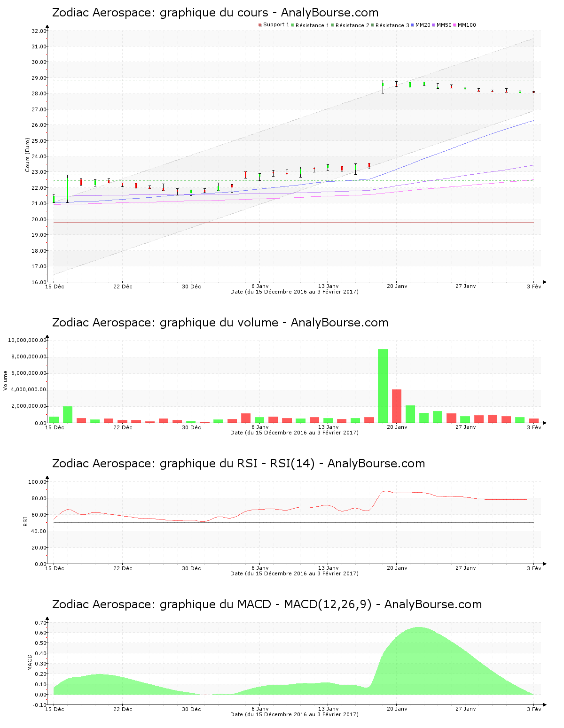Click the -0.10 MACD axis value
564x728 pixels.
click(x=40, y=705)
